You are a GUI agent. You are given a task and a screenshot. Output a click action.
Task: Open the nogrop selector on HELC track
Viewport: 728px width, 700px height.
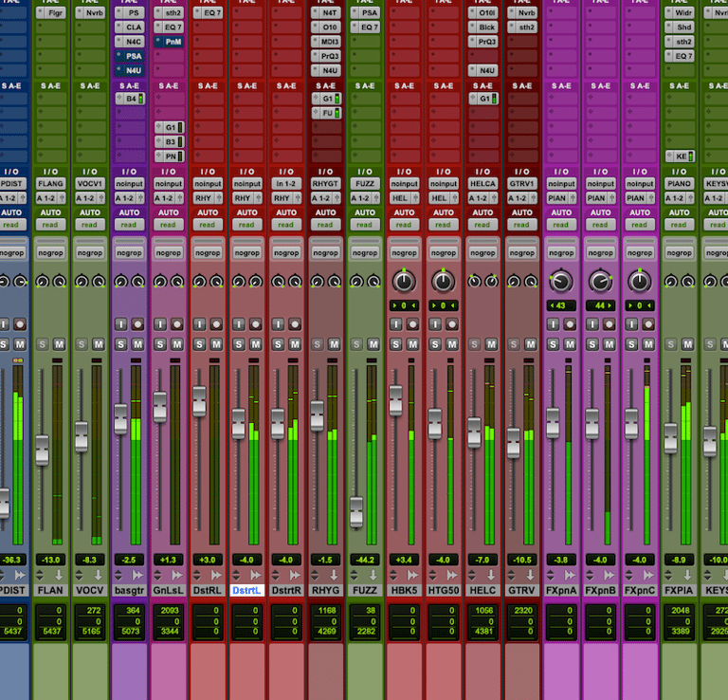click(x=482, y=253)
